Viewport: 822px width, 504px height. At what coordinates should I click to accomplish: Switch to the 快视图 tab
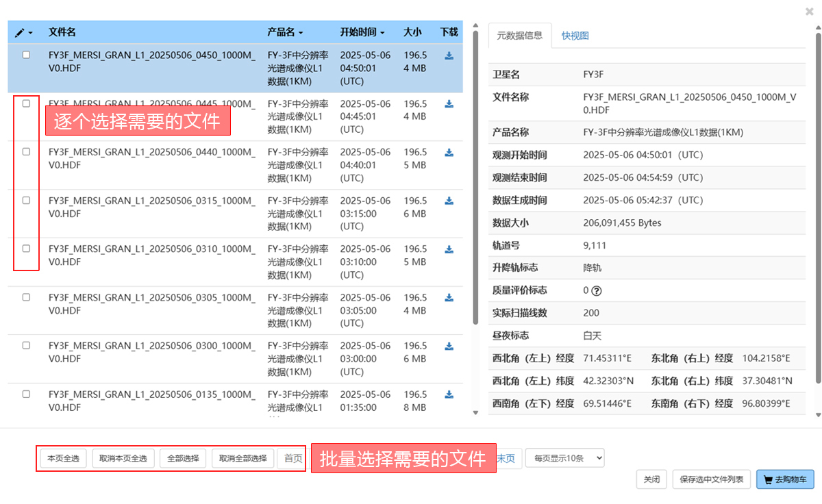[x=575, y=36]
